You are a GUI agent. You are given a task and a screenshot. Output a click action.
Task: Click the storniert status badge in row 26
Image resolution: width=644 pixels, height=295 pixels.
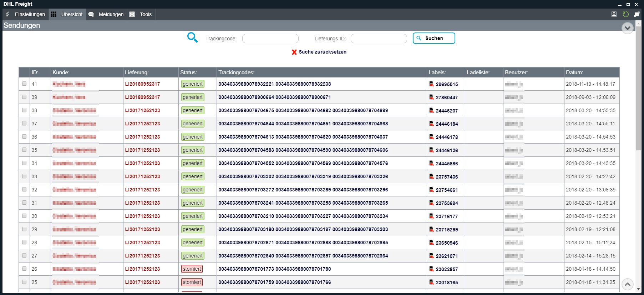point(192,269)
